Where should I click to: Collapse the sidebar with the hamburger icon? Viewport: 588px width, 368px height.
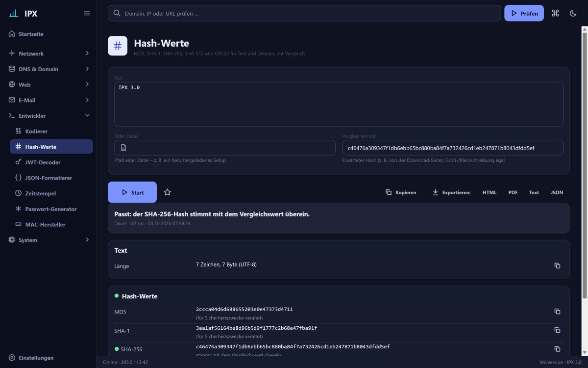[87, 13]
